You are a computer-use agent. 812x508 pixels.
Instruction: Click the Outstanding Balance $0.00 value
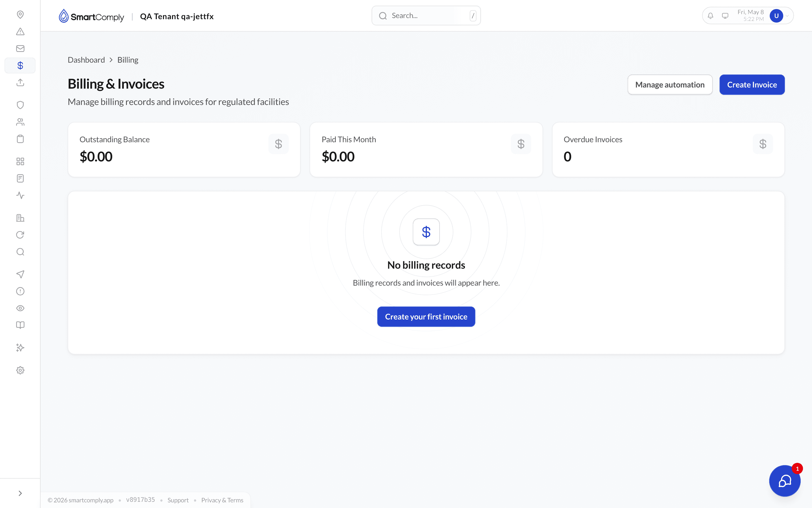click(x=96, y=157)
